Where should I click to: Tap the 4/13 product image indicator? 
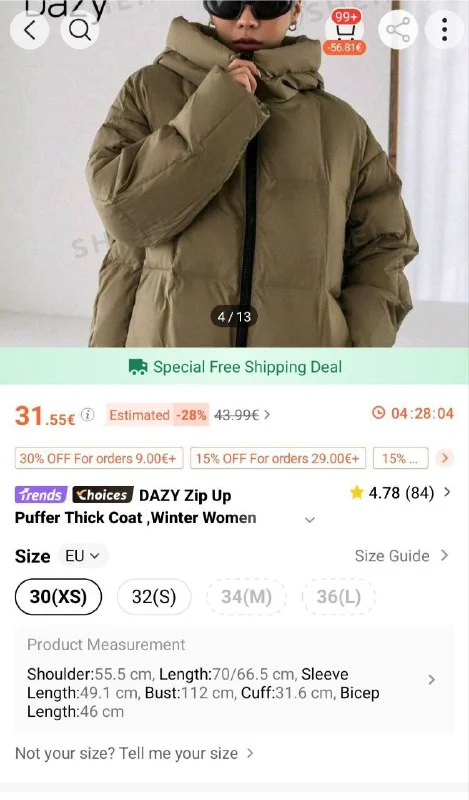point(234,317)
